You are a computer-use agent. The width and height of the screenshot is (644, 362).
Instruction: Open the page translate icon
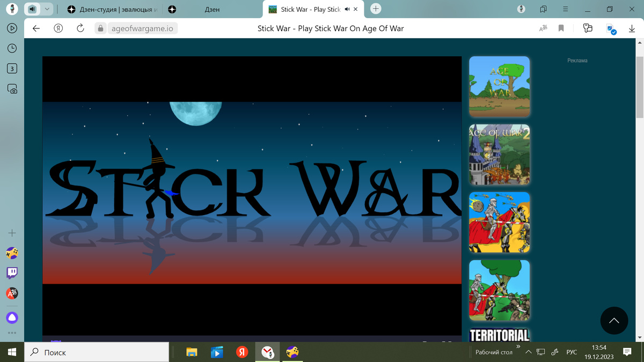pos(543,28)
